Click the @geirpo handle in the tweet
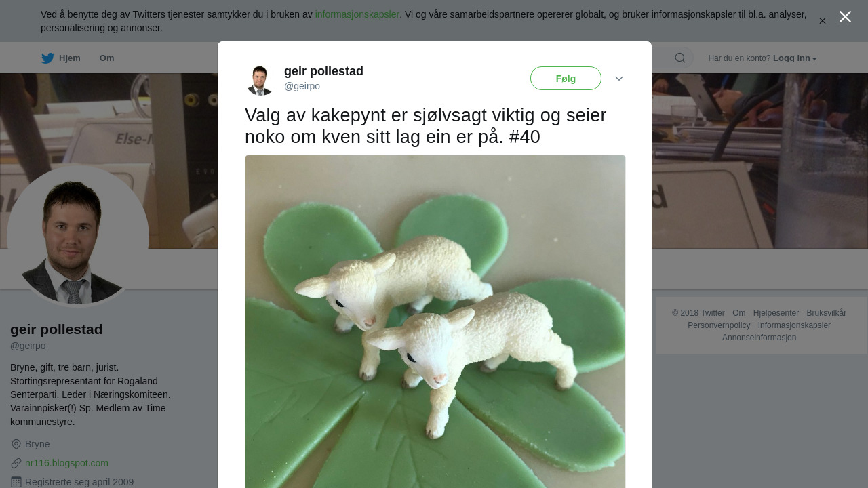 click(302, 86)
